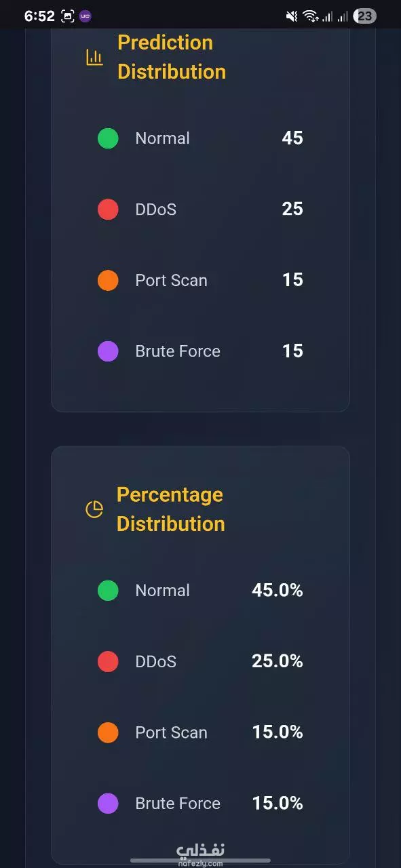The width and height of the screenshot is (401, 868).
Task: Tap the purple WE app notification icon
Action: (x=85, y=16)
